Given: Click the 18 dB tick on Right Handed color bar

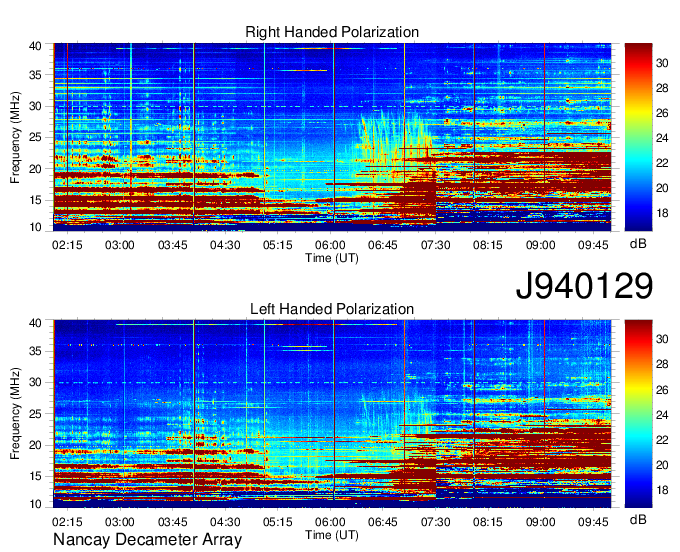Looking at the screenshot, I should 662,213.
